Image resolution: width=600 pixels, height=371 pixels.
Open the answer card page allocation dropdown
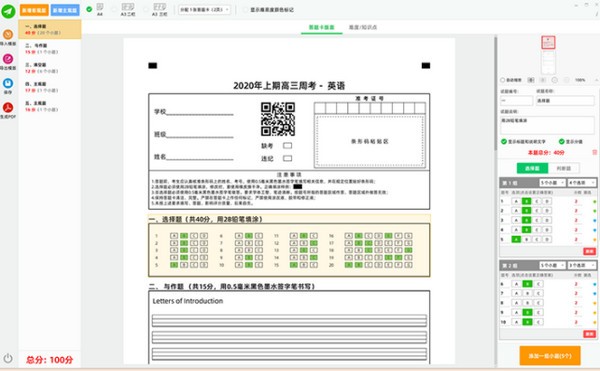pyautogui.click(x=205, y=10)
